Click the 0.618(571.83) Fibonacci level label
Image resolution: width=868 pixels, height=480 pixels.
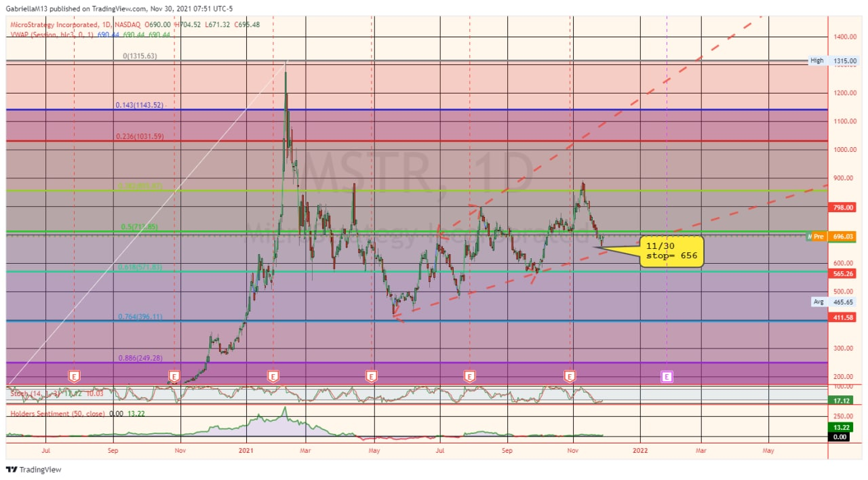click(140, 267)
